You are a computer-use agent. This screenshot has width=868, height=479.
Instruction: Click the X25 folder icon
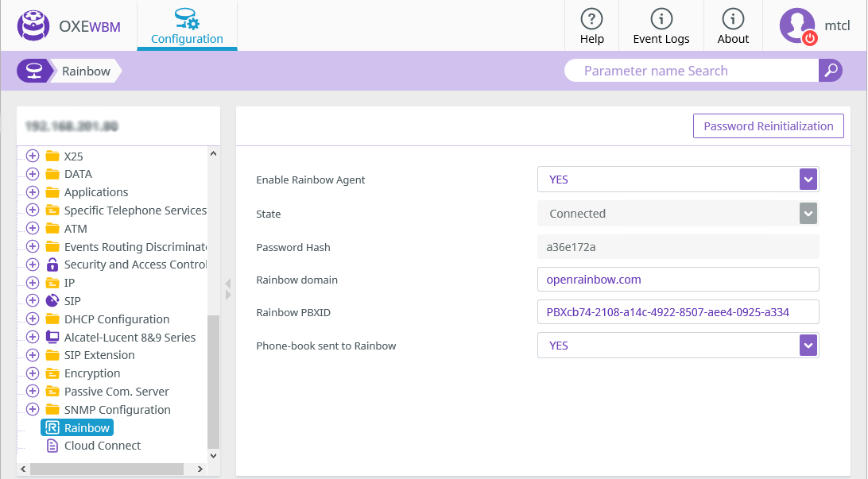52,156
